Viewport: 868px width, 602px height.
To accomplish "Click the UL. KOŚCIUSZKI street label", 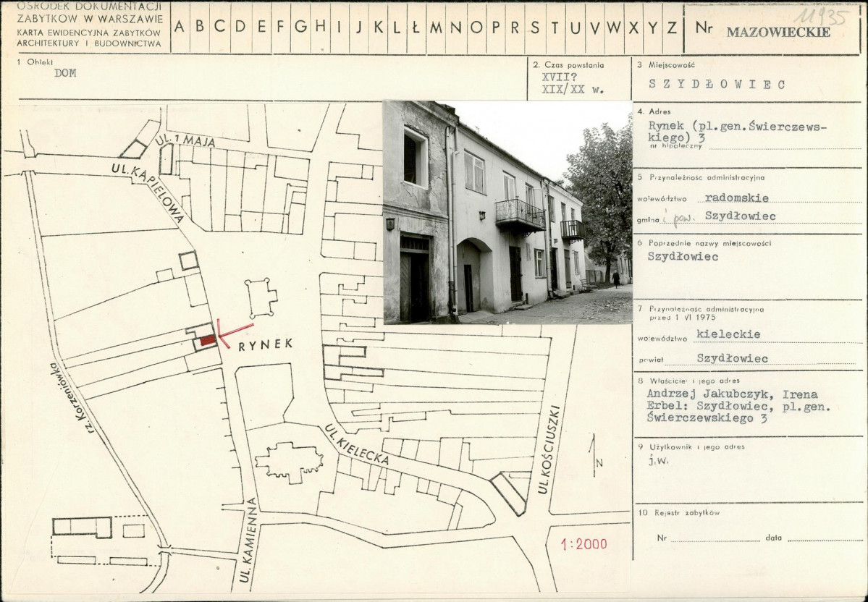I will pyautogui.click(x=551, y=449).
